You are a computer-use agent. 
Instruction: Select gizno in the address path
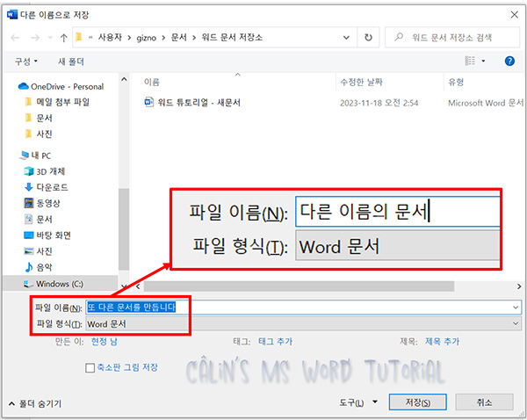[146, 38]
